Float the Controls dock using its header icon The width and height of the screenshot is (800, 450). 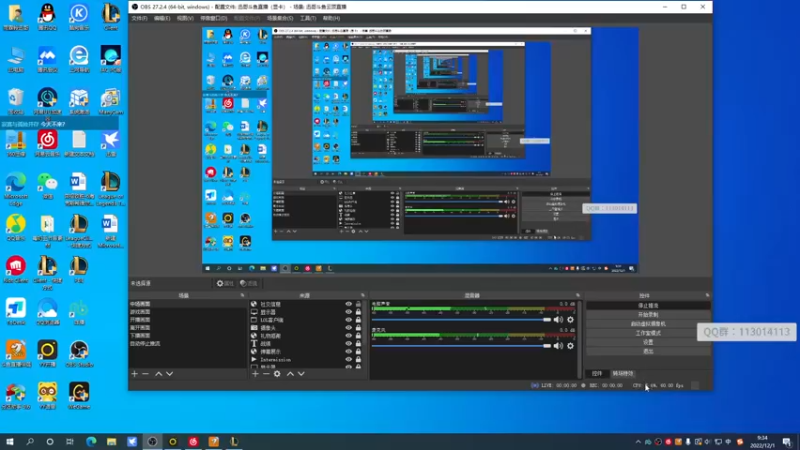click(707, 295)
